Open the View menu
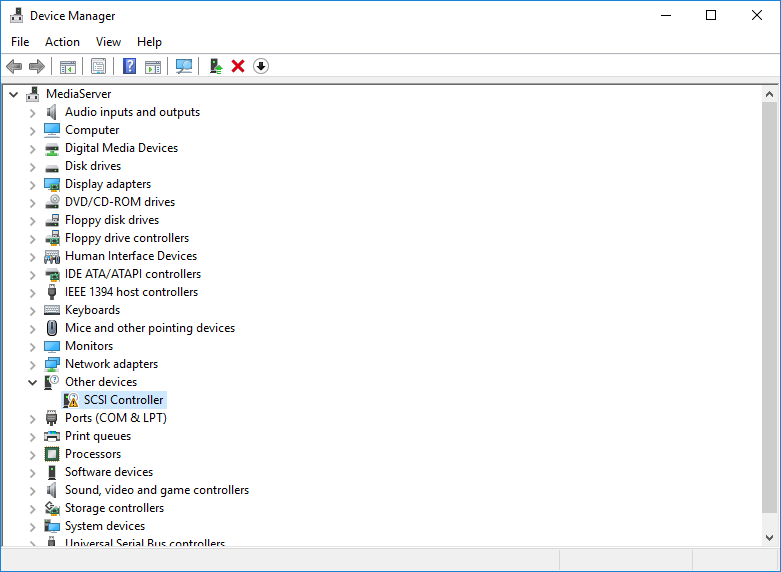 click(x=108, y=42)
